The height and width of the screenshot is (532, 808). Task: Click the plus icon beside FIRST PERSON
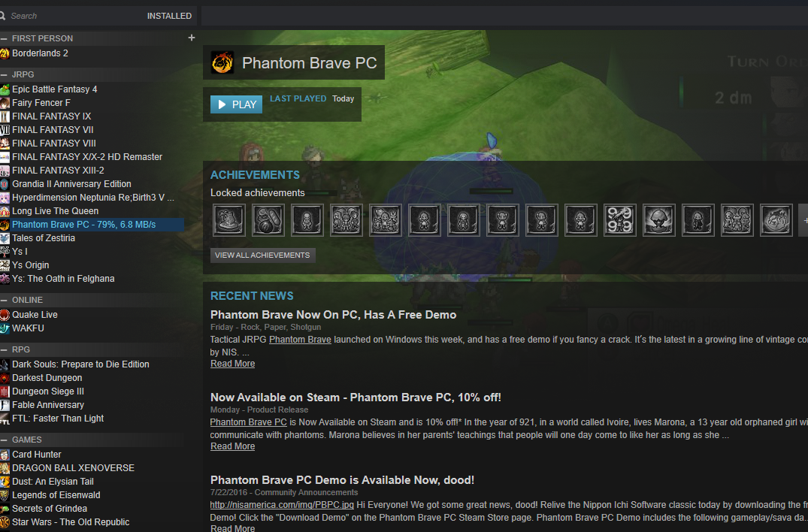point(192,38)
